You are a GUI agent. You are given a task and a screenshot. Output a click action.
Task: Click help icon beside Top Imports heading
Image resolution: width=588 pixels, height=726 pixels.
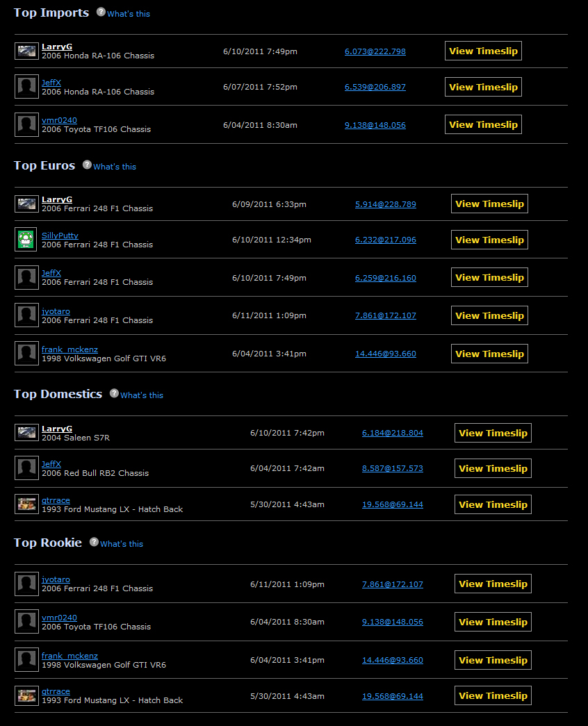[101, 12]
